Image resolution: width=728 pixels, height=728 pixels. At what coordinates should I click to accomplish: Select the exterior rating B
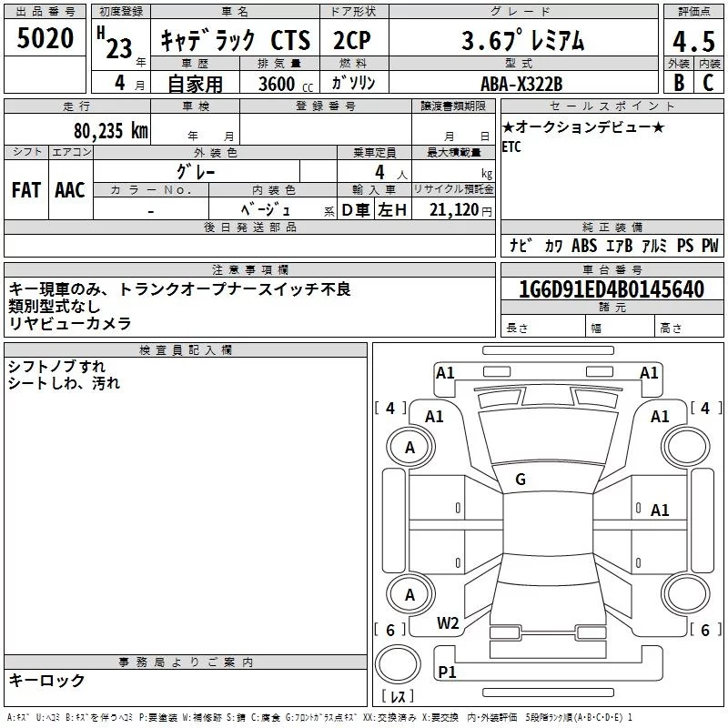click(x=679, y=83)
